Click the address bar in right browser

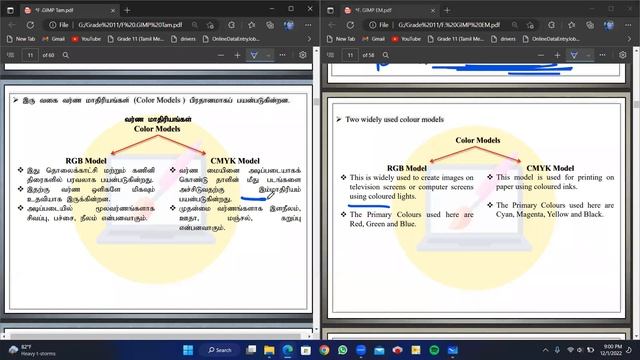tap(449, 25)
